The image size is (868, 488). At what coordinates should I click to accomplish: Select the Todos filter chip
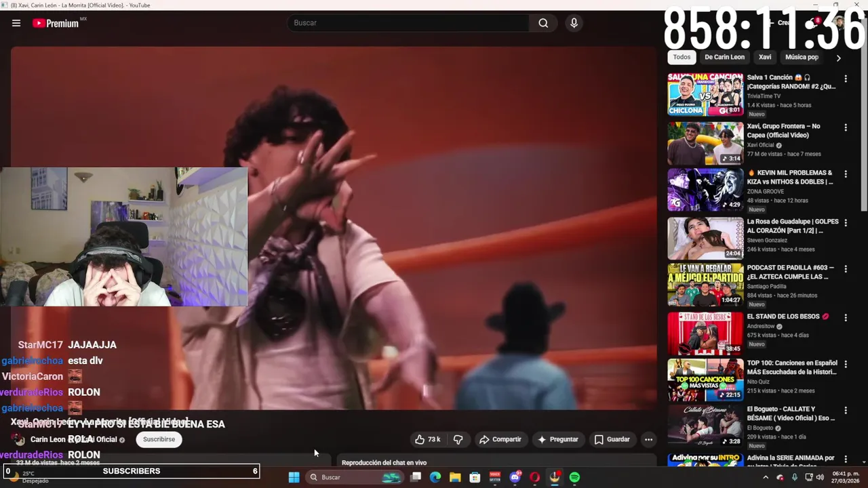tap(682, 58)
